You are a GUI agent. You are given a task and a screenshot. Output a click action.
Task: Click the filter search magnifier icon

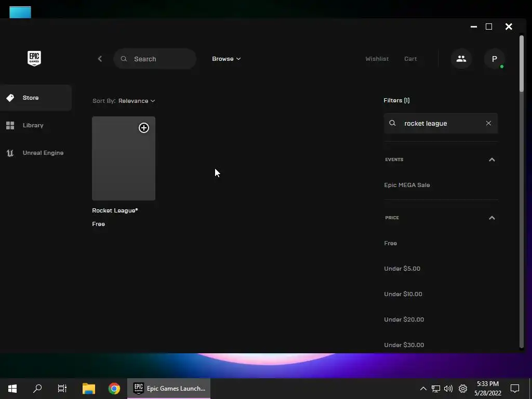tap(392, 123)
